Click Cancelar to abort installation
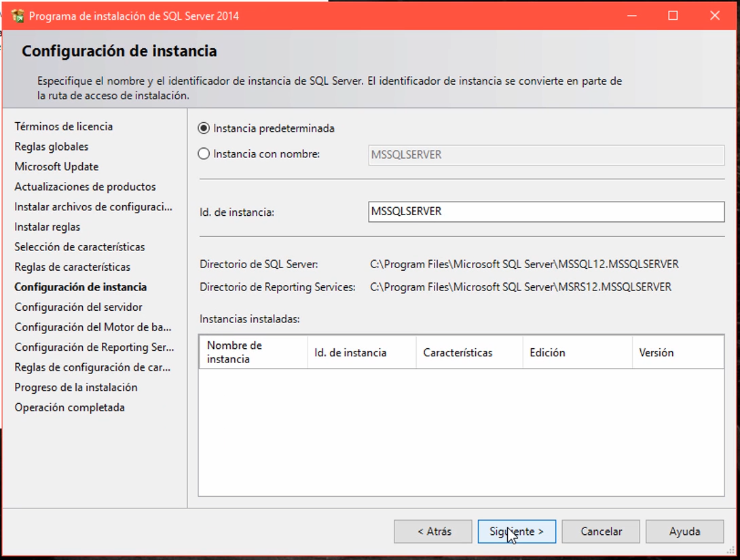 pos(600,531)
